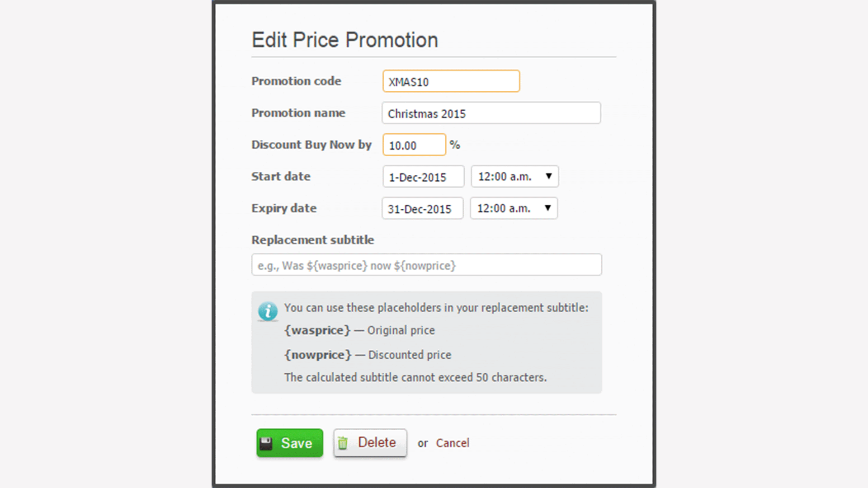Save the price promotion
The width and height of the screenshot is (868, 488).
289,443
